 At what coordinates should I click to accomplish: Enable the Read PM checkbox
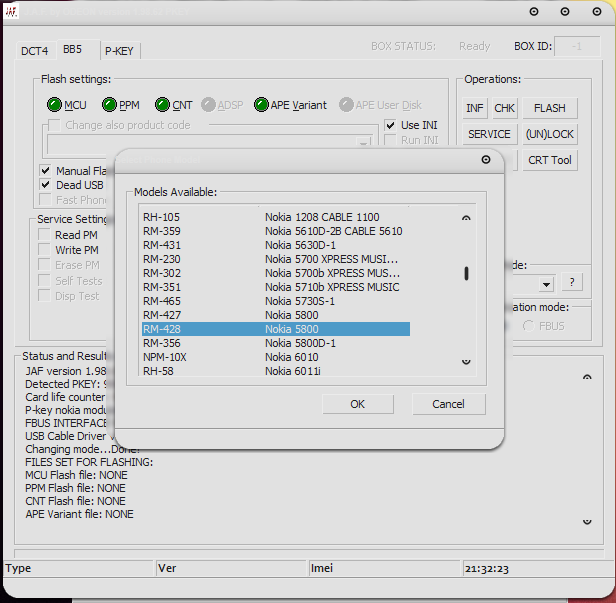(x=44, y=235)
